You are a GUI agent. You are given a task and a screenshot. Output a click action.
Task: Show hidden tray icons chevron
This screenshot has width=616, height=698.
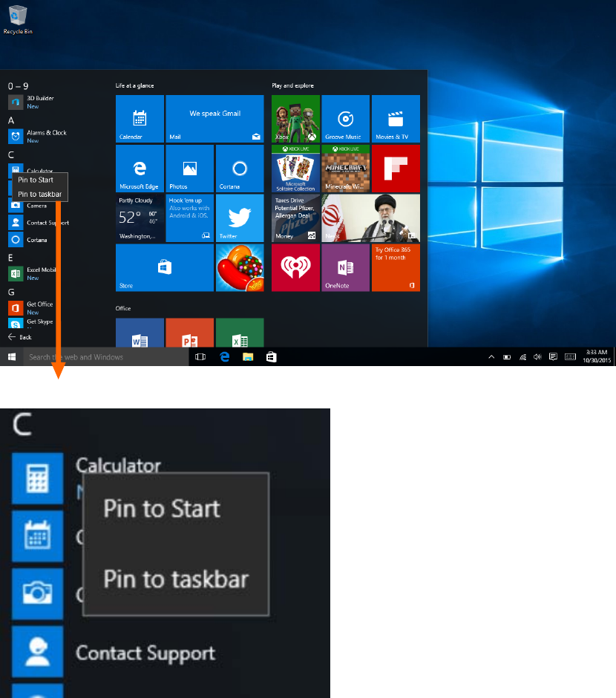491,357
